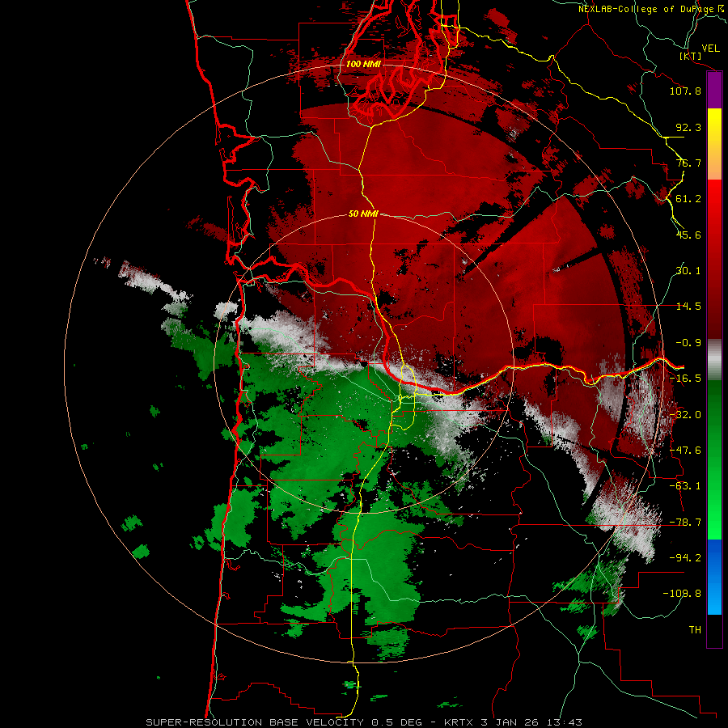This screenshot has width=728, height=728.
Task: Click the [KT] units label
Action: (x=691, y=57)
